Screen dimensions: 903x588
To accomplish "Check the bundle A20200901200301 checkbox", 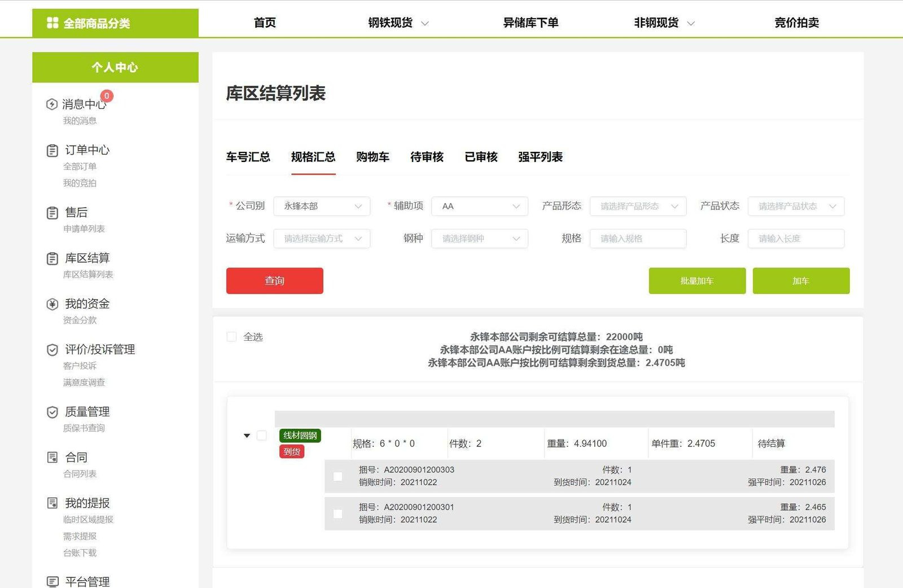I will (338, 514).
